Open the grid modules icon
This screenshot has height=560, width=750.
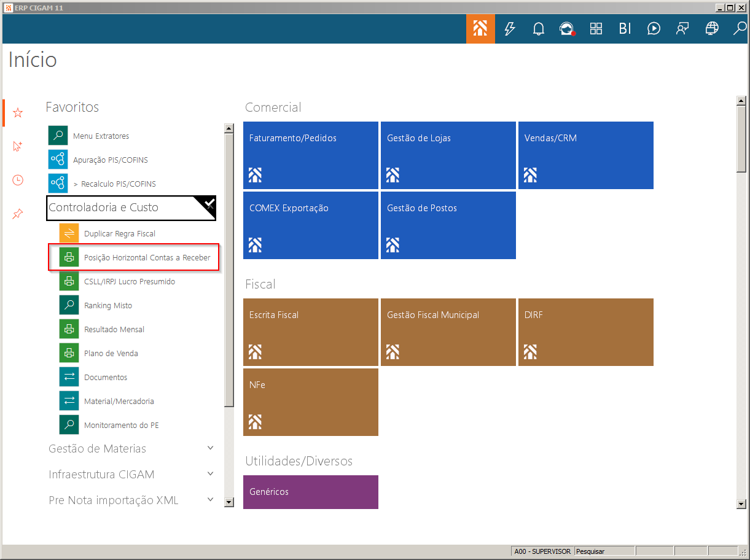[x=596, y=28]
